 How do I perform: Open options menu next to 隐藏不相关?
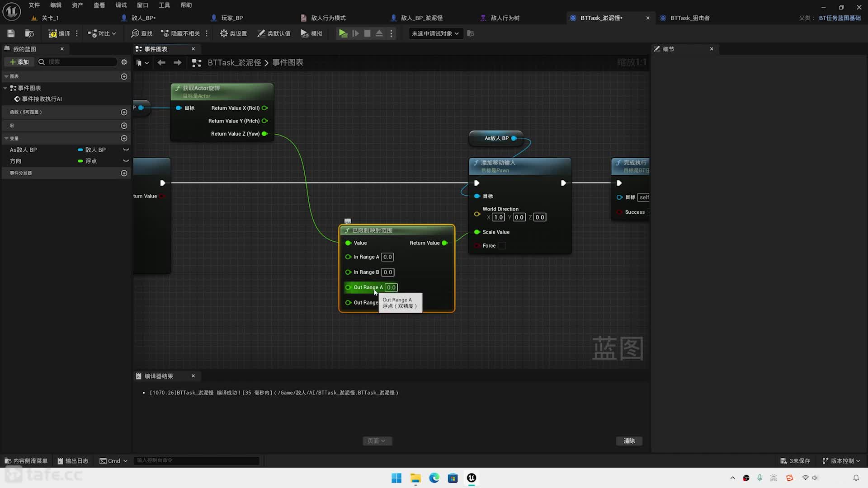[207, 33]
